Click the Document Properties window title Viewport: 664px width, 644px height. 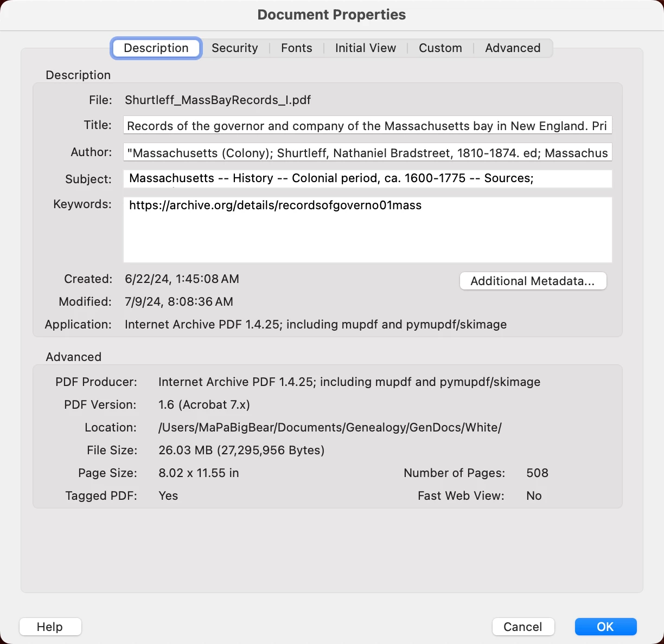331,15
